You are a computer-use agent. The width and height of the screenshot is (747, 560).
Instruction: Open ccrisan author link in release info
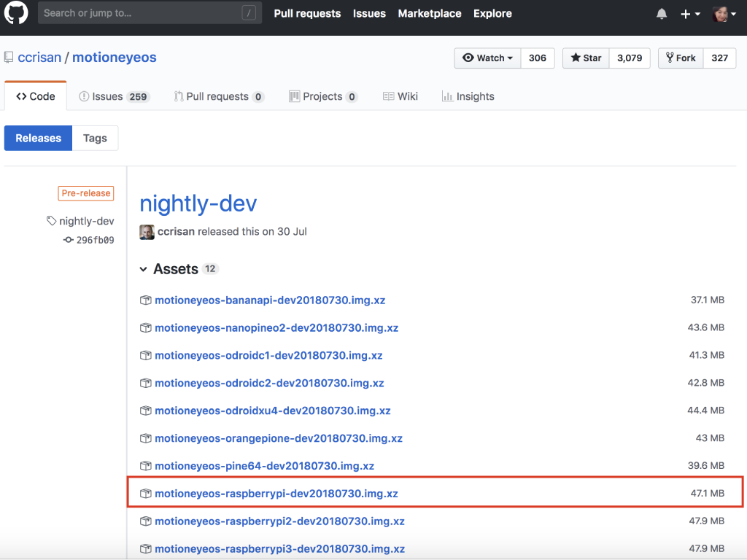tap(177, 231)
